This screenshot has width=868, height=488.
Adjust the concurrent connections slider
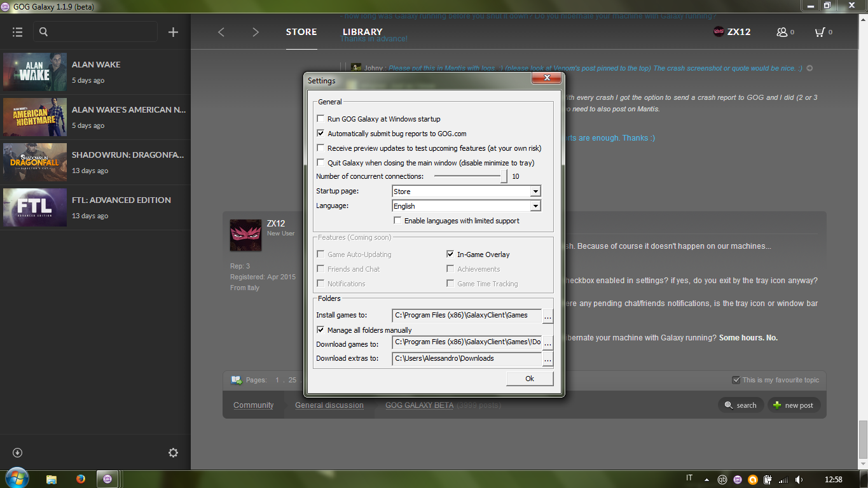coord(504,176)
